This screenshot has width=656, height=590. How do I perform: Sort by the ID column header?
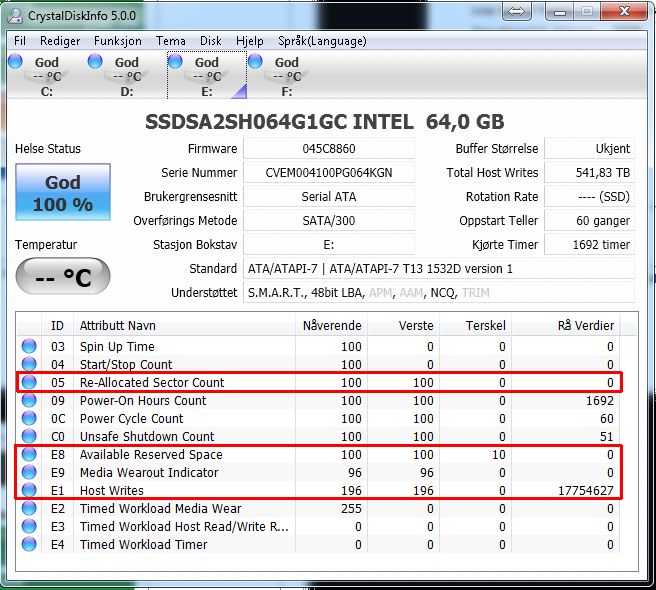click(x=58, y=325)
